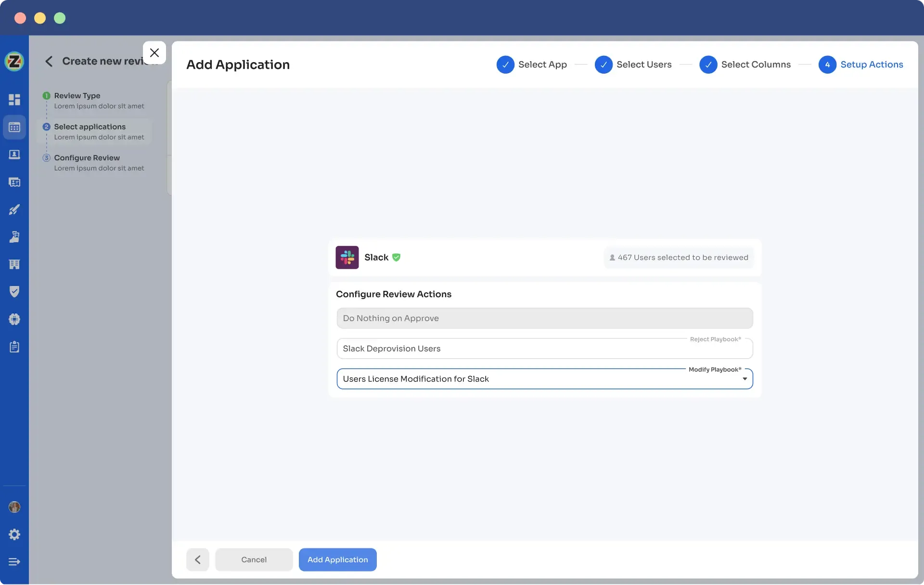Click the Cancel button
This screenshot has width=924, height=585.
[254, 559]
